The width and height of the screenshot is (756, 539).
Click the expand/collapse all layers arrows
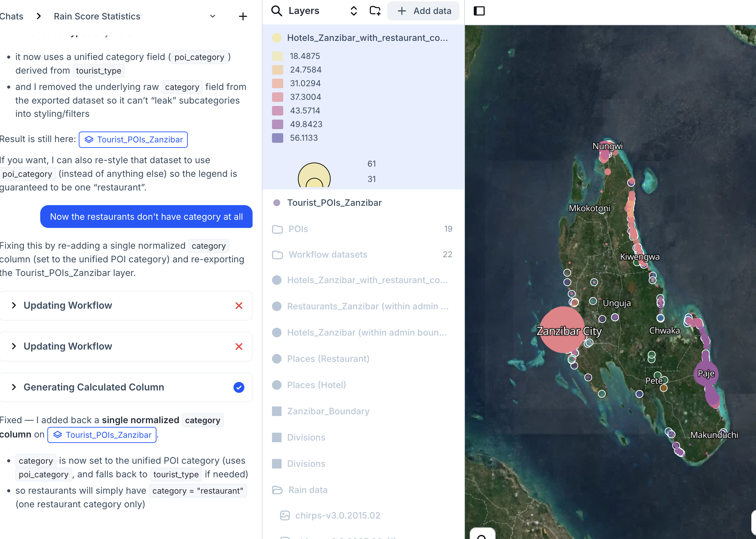[x=353, y=11]
